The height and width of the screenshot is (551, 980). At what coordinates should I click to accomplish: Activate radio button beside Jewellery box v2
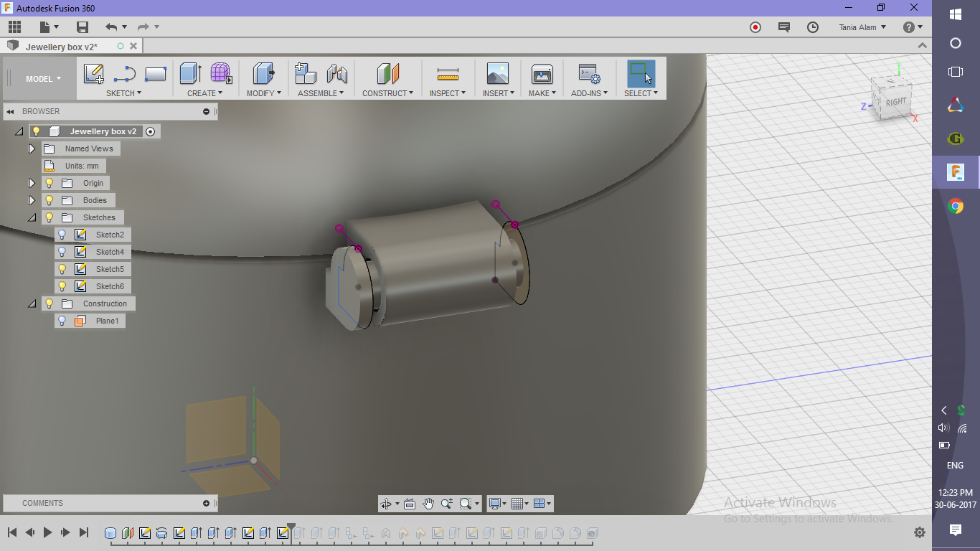click(151, 131)
